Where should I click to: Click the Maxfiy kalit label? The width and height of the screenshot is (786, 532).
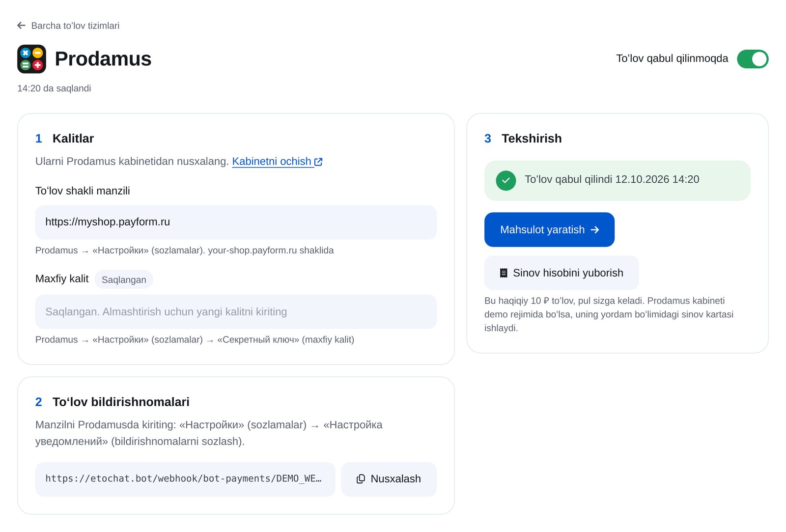point(62,279)
